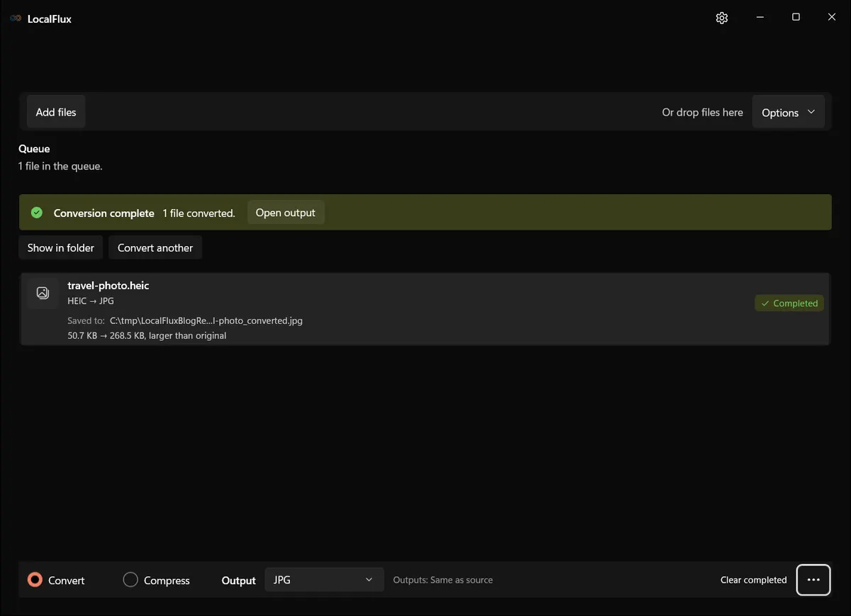Expand the Options dropdown
851x616 pixels.
pyautogui.click(x=788, y=112)
